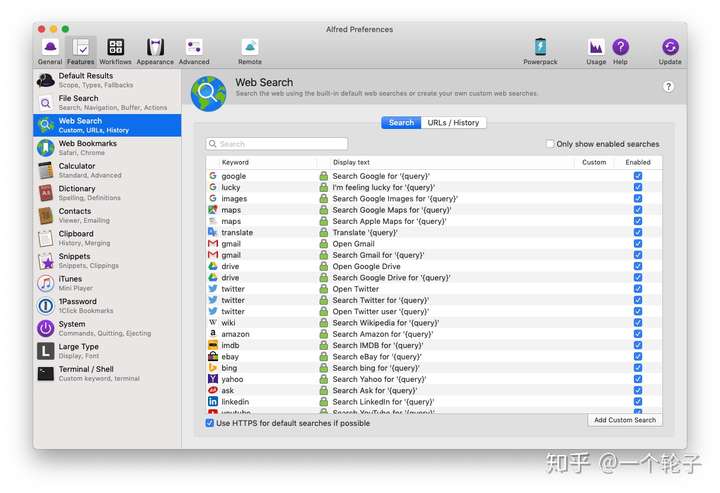Image resolution: width=720 pixels, height=493 pixels.
Task: Open Web Bookmarks feature
Action: (x=107, y=148)
